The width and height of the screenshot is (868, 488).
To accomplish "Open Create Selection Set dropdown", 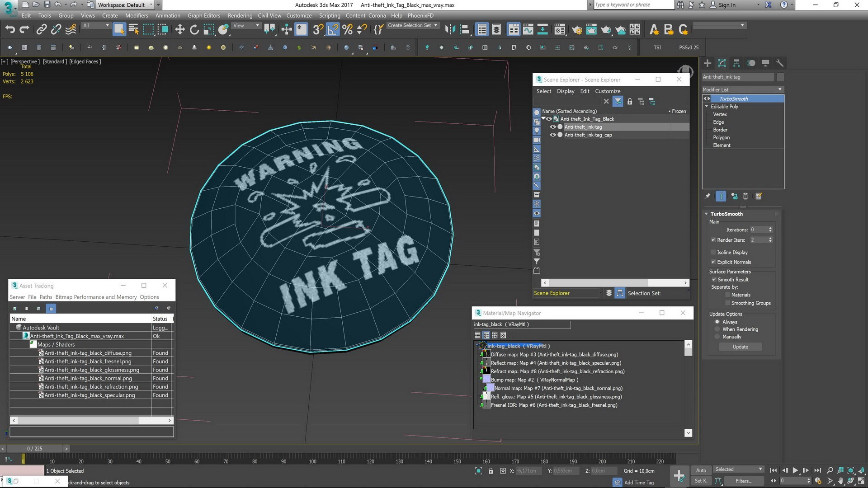I will pyautogui.click(x=412, y=25).
